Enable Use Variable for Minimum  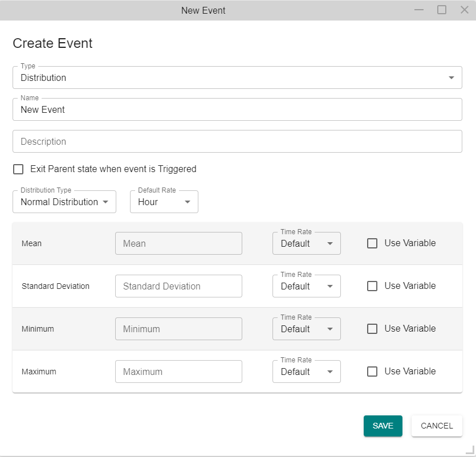point(372,329)
